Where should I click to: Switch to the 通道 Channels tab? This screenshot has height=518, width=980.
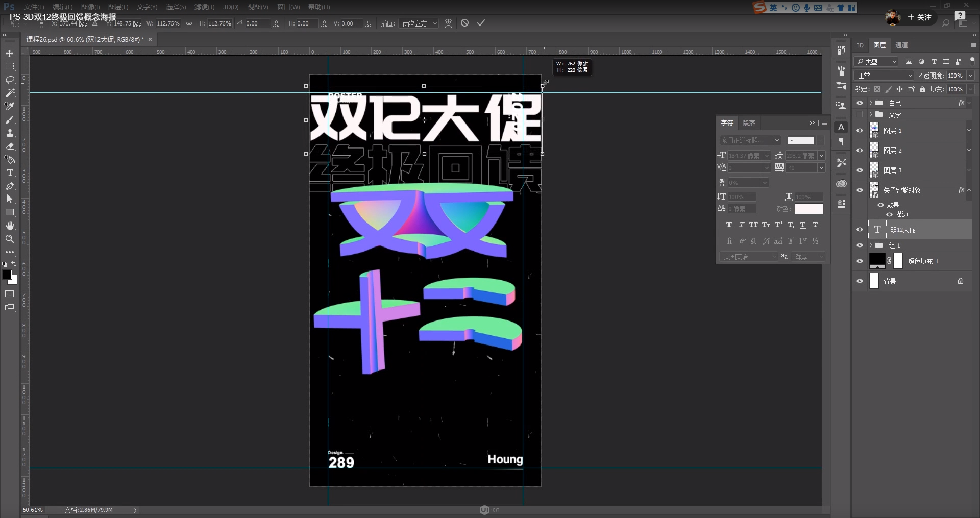coord(902,45)
